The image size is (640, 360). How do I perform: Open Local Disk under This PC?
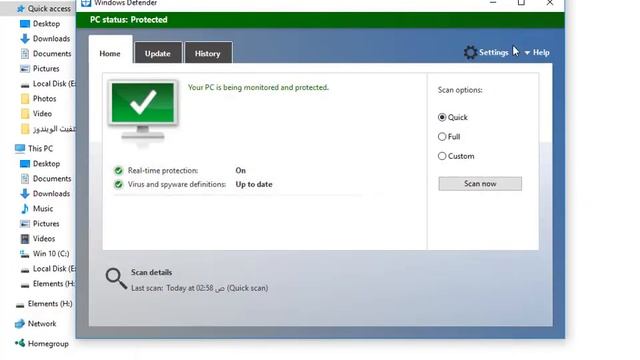point(47,269)
